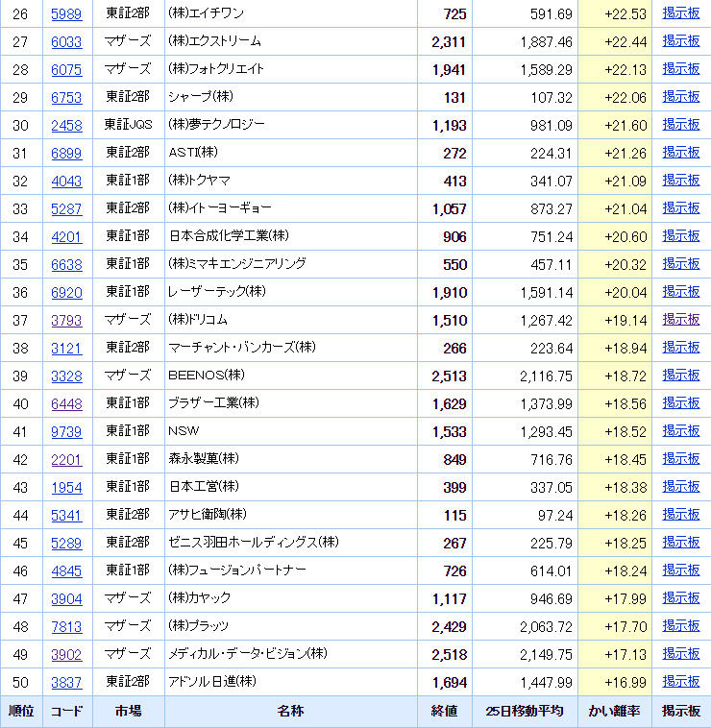Open stock code 1954 link
Screen dimensions: 711x728
coord(66,488)
